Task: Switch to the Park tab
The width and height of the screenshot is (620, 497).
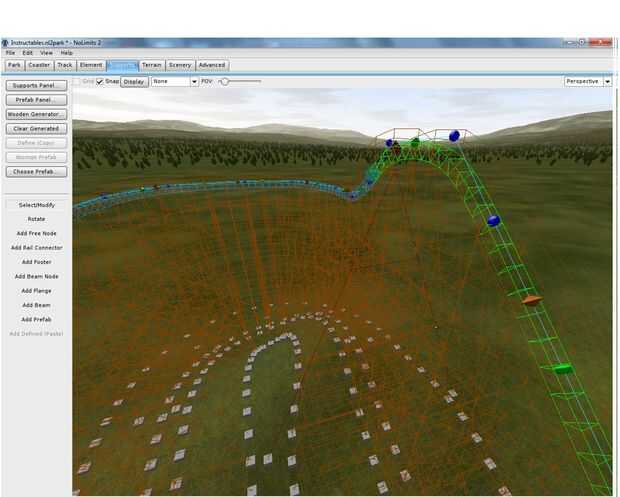Action: tap(15, 65)
